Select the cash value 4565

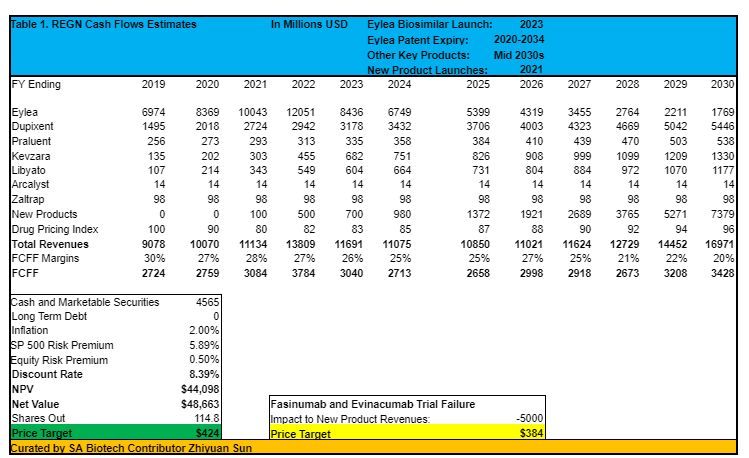click(x=207, y=302)
